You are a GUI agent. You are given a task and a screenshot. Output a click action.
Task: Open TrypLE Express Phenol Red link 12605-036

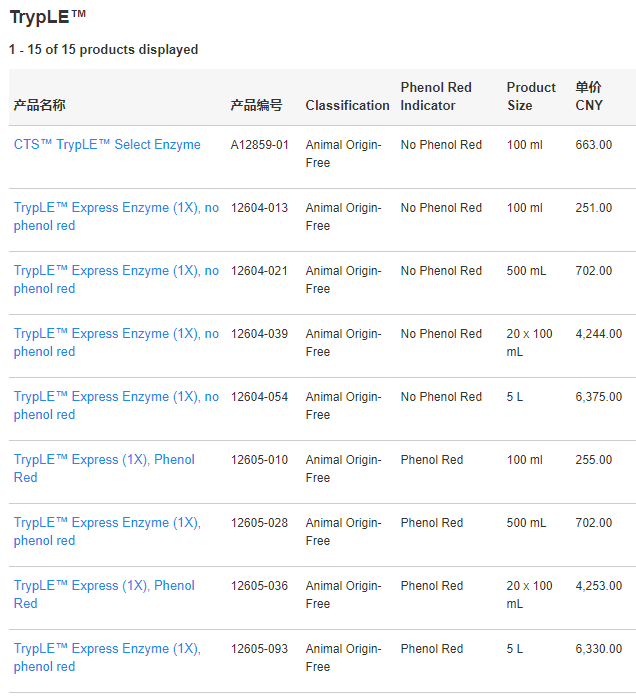[x=104, y=595]
